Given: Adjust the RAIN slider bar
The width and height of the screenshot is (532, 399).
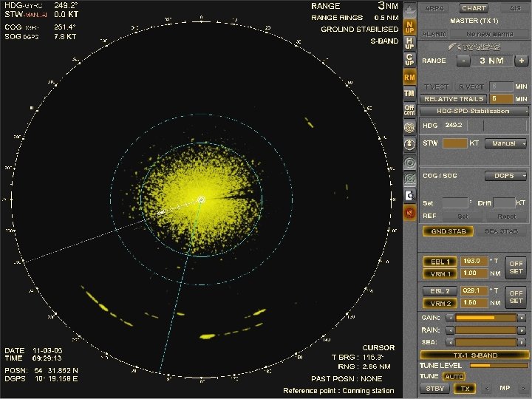Looking at the screenshot, I should click(485, 330).
